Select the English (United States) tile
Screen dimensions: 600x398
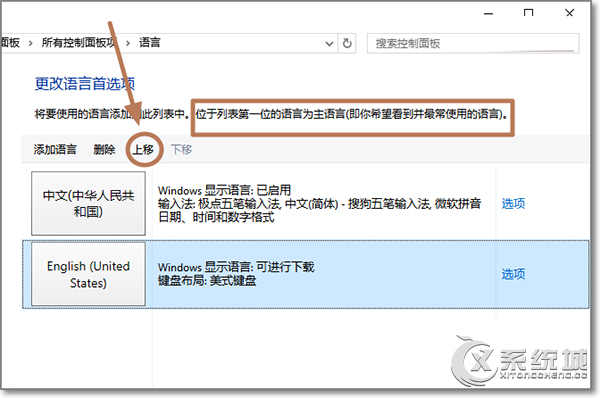88,274
